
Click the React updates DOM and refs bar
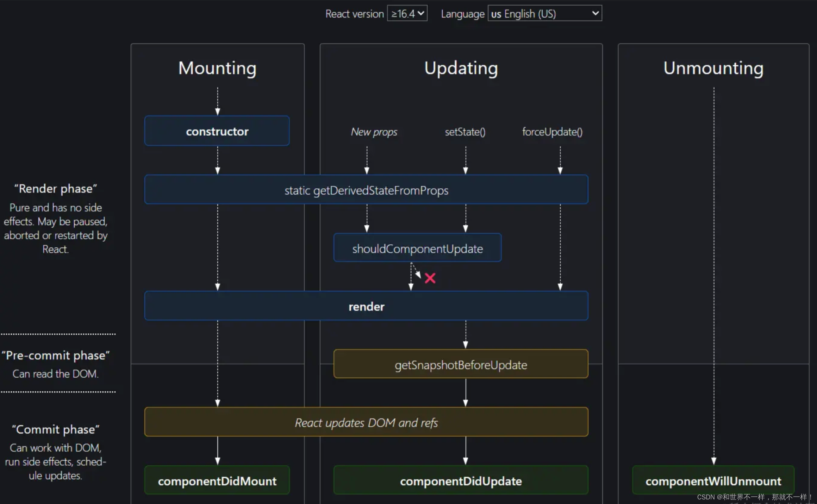click(366, 422)
